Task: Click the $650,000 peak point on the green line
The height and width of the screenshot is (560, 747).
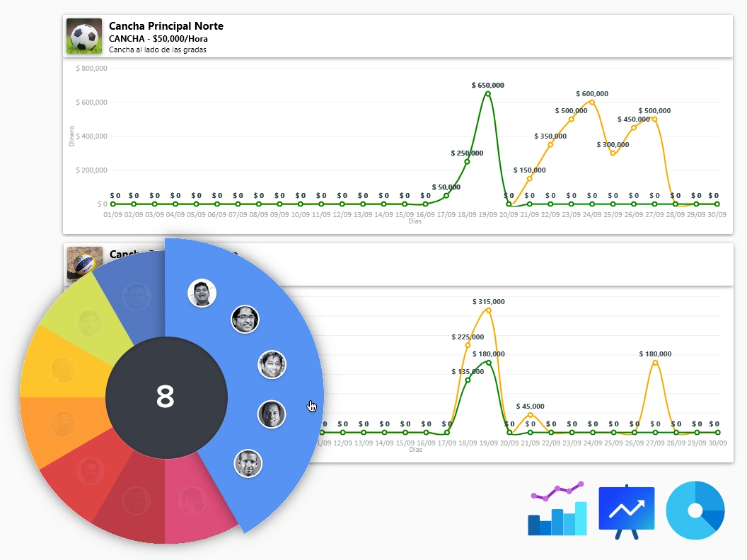Action: coord(488,93)
